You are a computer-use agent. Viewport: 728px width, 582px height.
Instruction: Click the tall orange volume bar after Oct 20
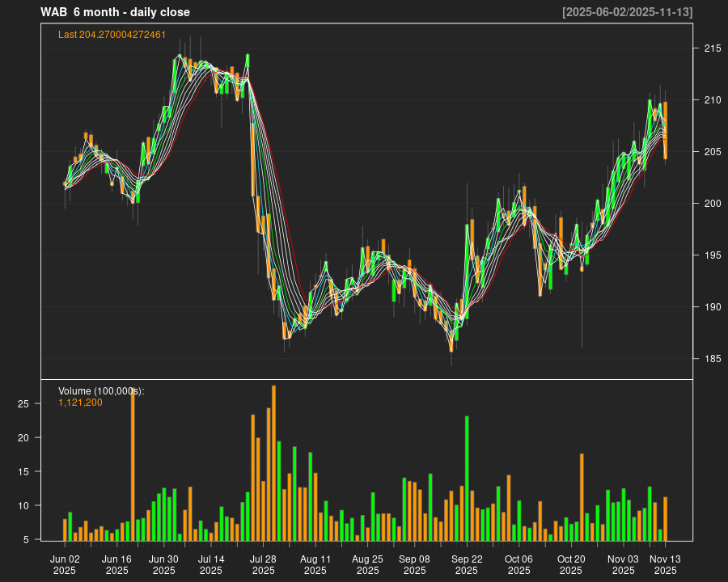(x=582, y=497)
